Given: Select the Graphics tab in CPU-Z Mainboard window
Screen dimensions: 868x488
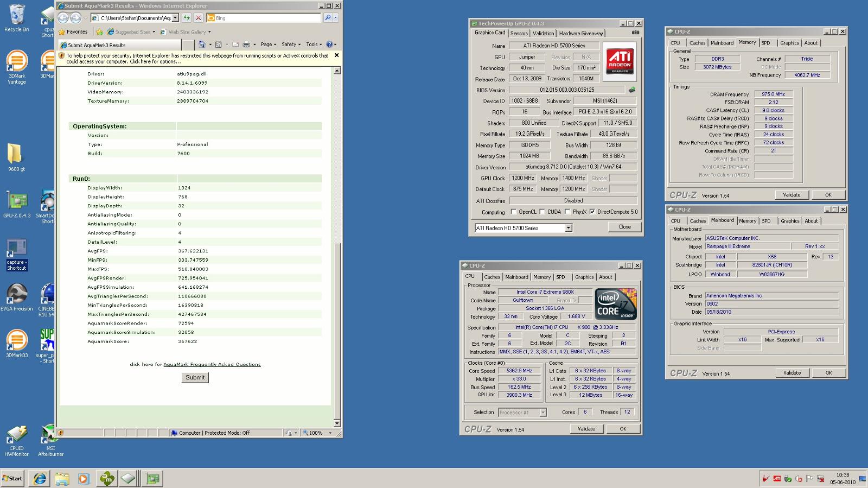Looking at the screenshot, I should [790, 221].
